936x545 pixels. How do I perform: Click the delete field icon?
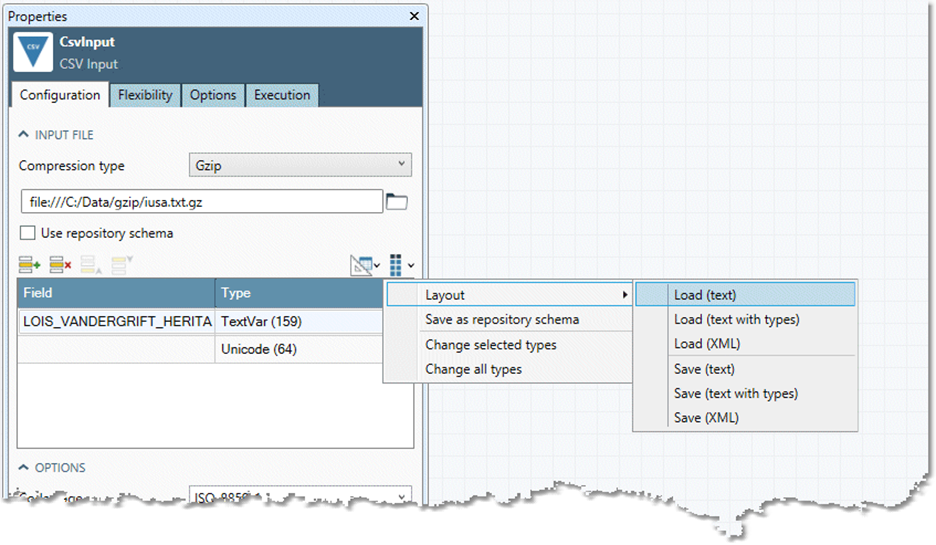60,265
